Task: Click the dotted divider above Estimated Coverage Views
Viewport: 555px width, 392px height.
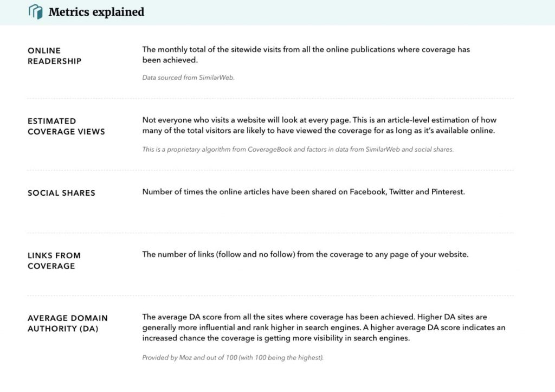Action: coord(270,99)
